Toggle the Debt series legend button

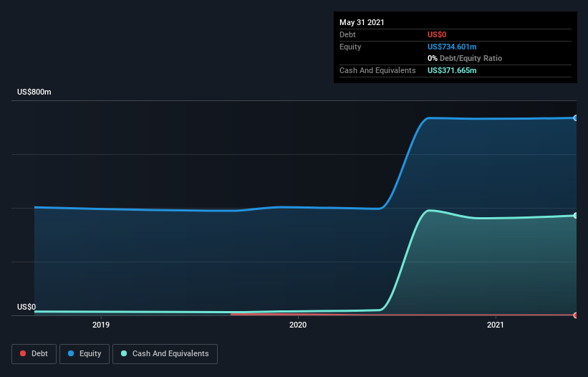pos(34,354)
